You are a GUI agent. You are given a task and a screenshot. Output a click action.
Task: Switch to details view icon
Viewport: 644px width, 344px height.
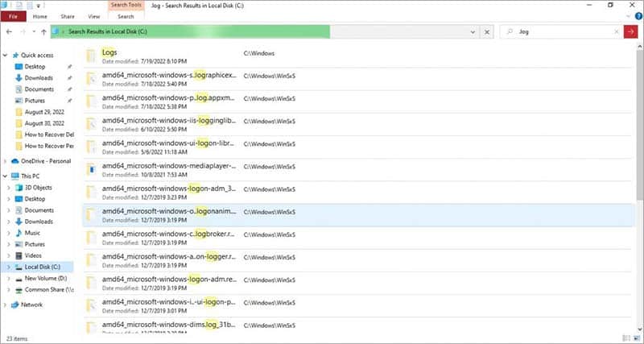click(626, 338)
